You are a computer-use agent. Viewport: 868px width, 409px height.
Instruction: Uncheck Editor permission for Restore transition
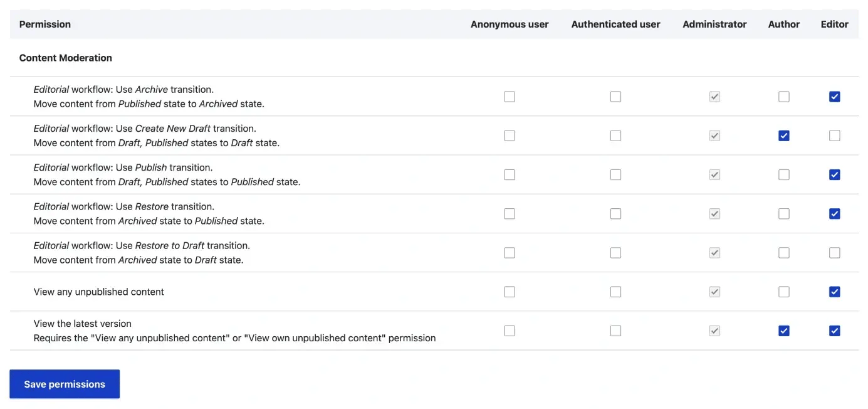834,213
